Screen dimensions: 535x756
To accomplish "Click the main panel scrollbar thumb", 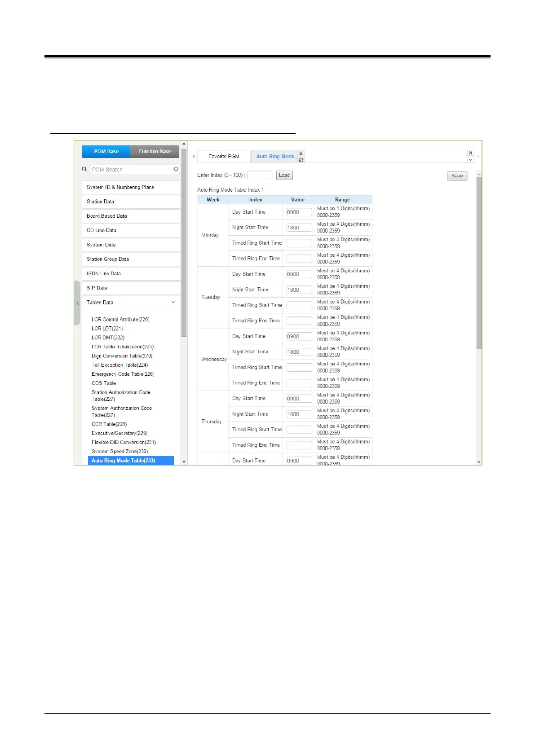I will (479, 263).
